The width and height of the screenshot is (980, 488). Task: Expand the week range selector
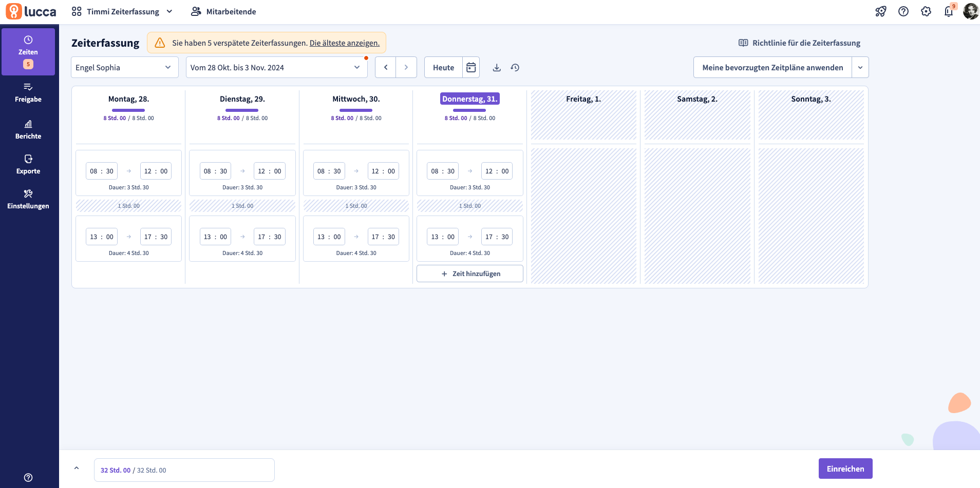[x=276, y=68]
